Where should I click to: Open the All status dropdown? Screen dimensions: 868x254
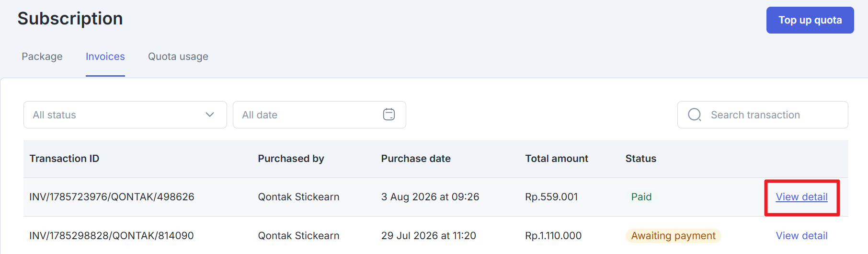point(125,115)
